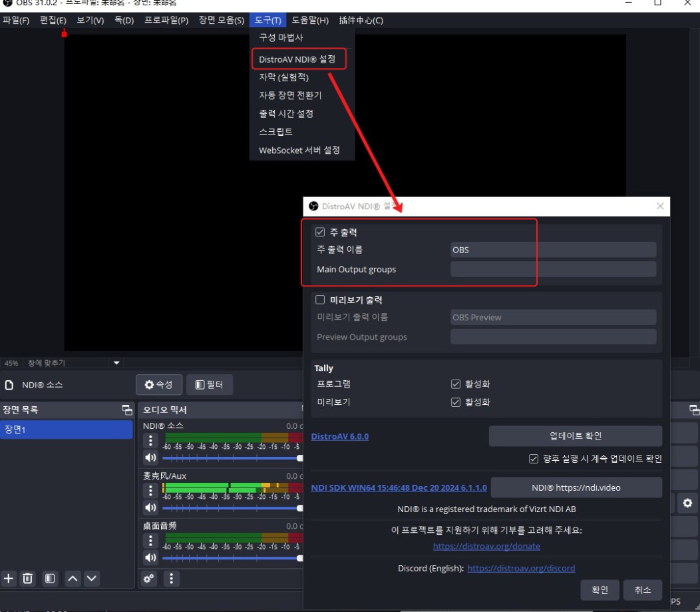
Task: Mute the 麦克风/Aux audio channel
Action: point(150,507)
